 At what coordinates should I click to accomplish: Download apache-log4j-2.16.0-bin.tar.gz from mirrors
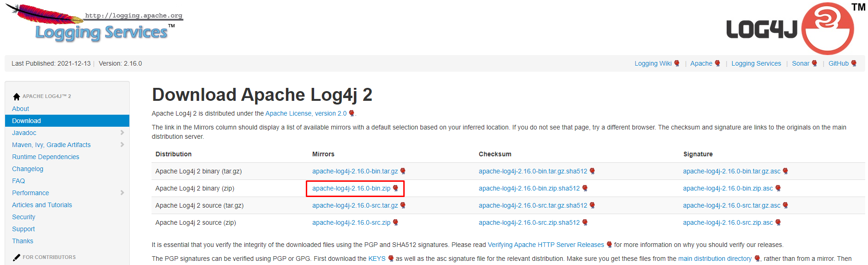pyautogui.click(x=355, y=171)
